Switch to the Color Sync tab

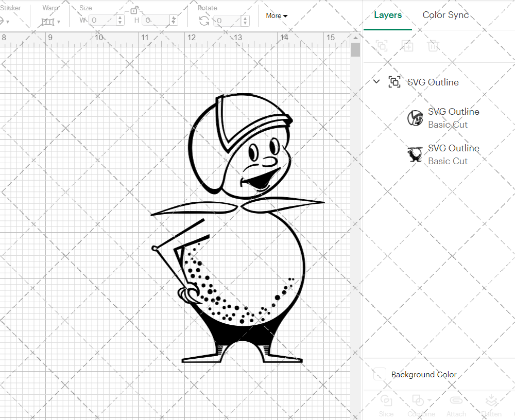coord(445,15)
